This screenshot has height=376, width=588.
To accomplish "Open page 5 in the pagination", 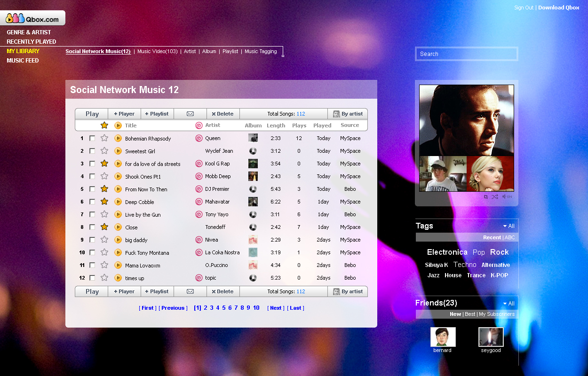I will pyautogui.click(x=224, y=308).
